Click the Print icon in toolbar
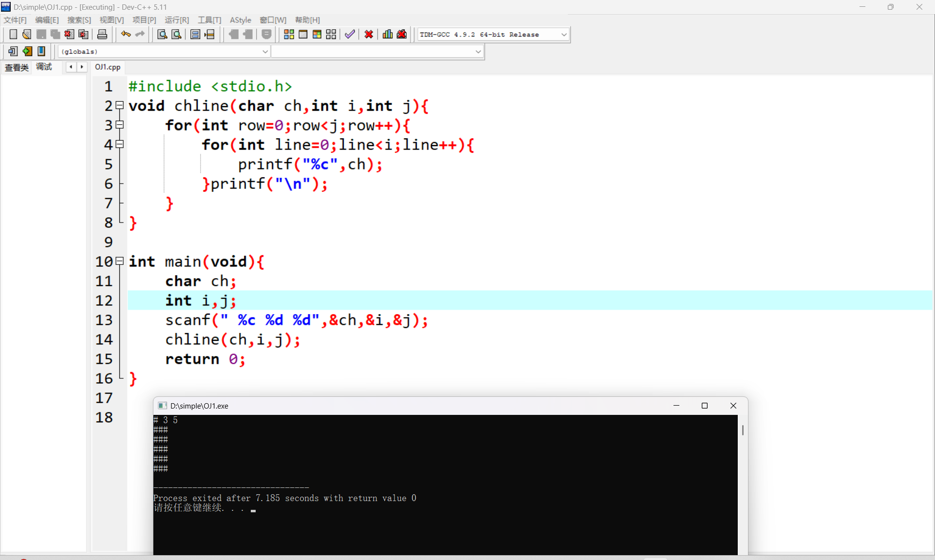Image resolution: width=935 pixels, height=560 pixels. tap(102, 34)
